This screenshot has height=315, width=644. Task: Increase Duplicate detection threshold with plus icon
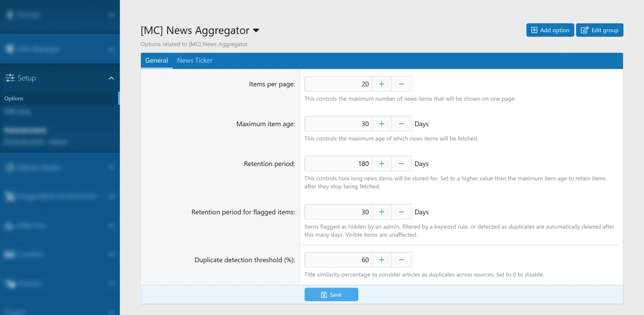(x=381, y=260)
